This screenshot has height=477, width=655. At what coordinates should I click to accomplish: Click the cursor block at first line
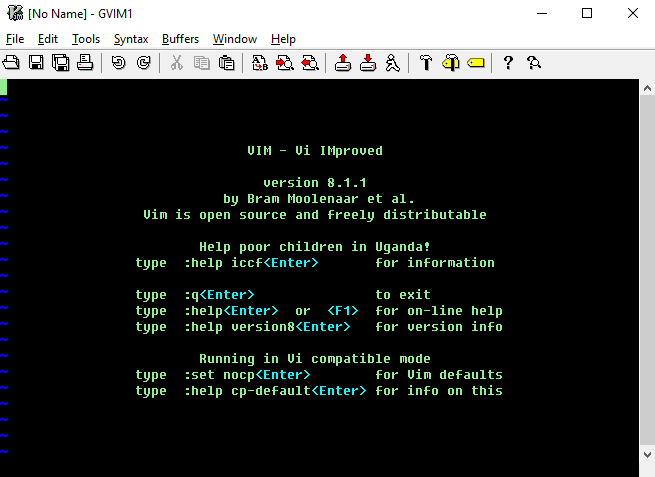(3, 87)
